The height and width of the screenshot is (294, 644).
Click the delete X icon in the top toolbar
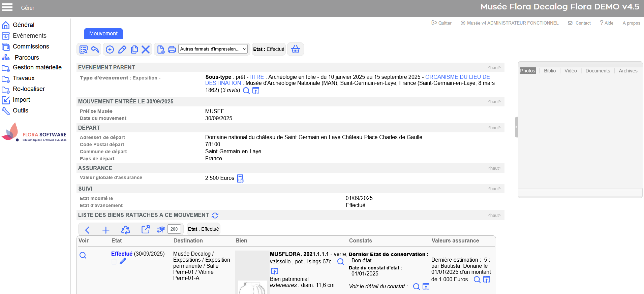click(x=146, y=50)
